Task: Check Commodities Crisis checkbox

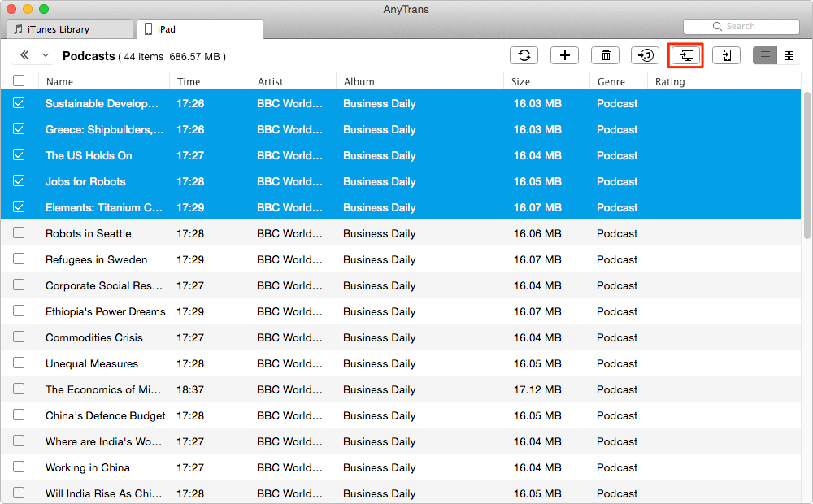Action: coord(19,337)
